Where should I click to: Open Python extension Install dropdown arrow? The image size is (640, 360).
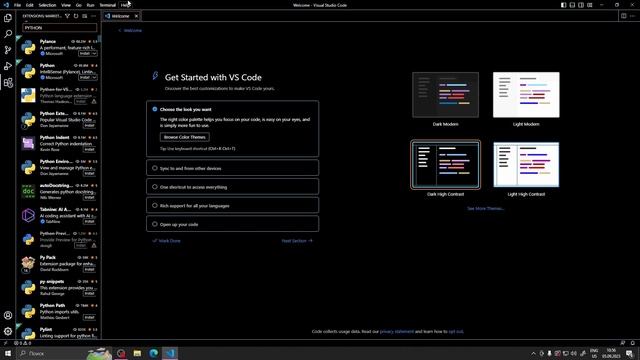point(94,78)
